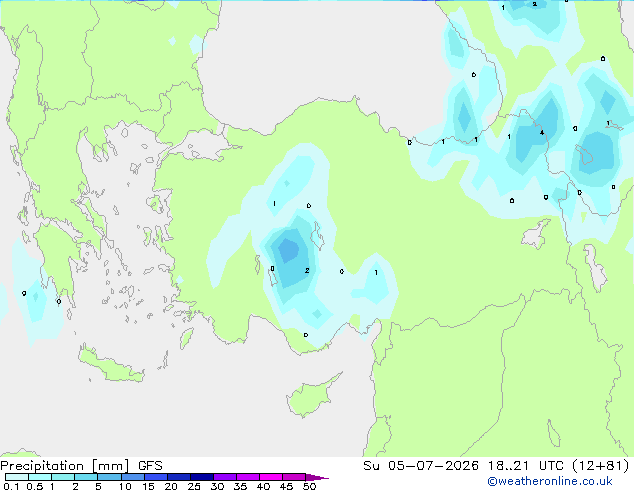Click the 0.1 to 0.5 mm legend swatch

[17, 477]
